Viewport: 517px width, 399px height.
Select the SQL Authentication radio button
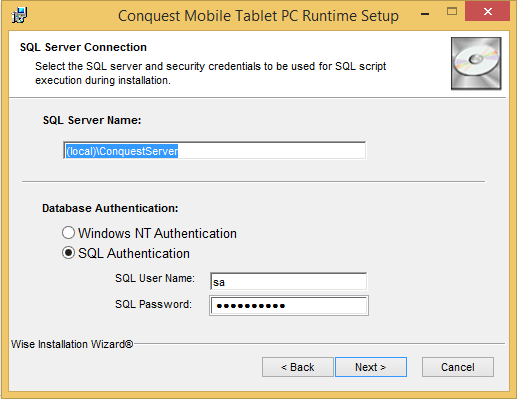pos(68,253)
